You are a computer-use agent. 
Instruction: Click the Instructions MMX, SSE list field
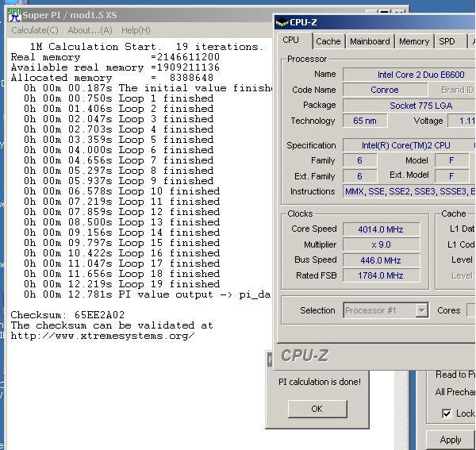[409, 191]
